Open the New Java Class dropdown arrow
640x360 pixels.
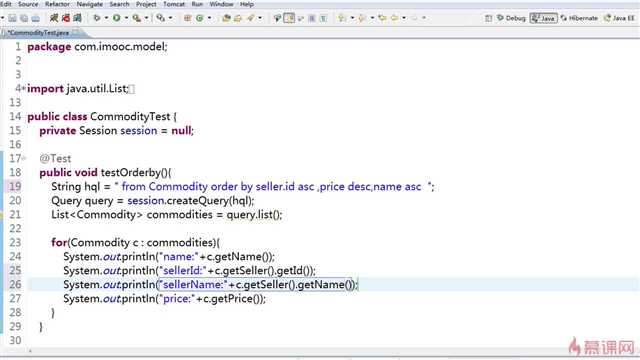[209, 18]
